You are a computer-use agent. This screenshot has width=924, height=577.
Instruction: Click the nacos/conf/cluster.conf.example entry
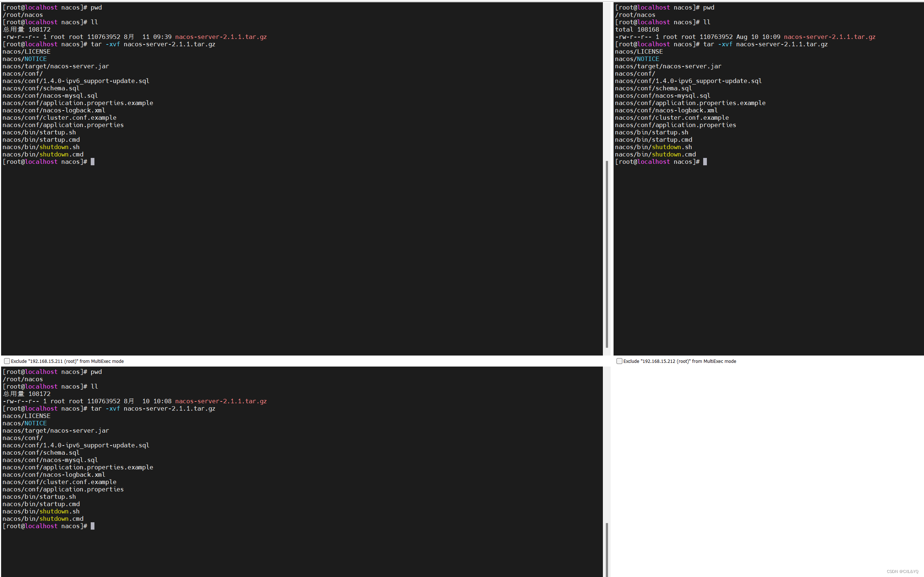pos(59,118)
